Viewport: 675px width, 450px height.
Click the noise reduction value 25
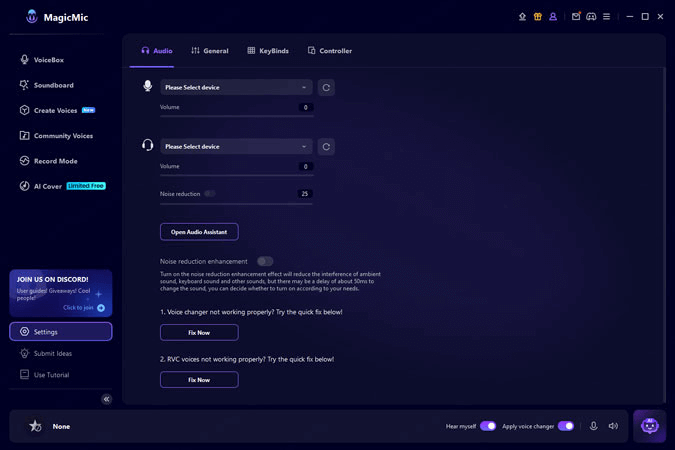click(x=305, y=194)
